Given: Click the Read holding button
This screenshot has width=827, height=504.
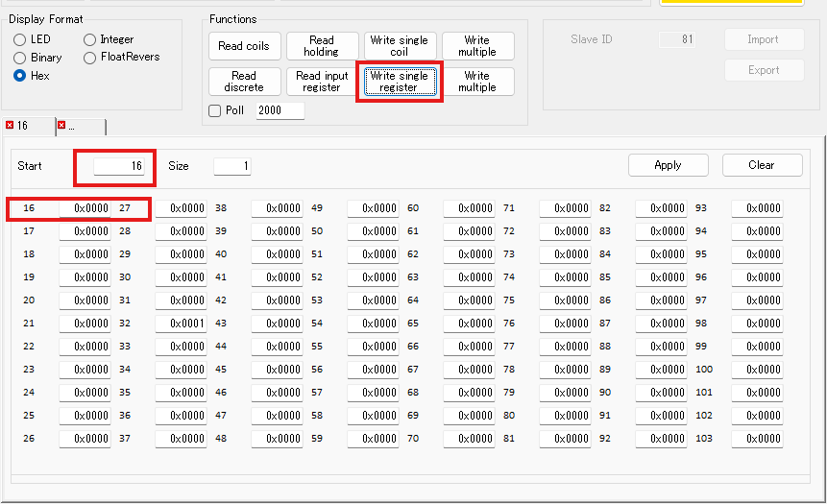Looking at the screenshot, I should (323, 46).
